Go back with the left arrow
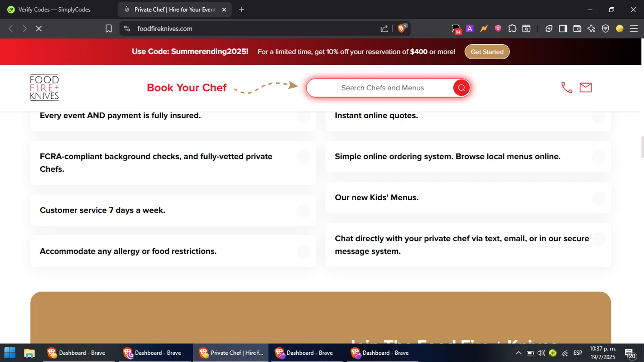 point(11,28)
